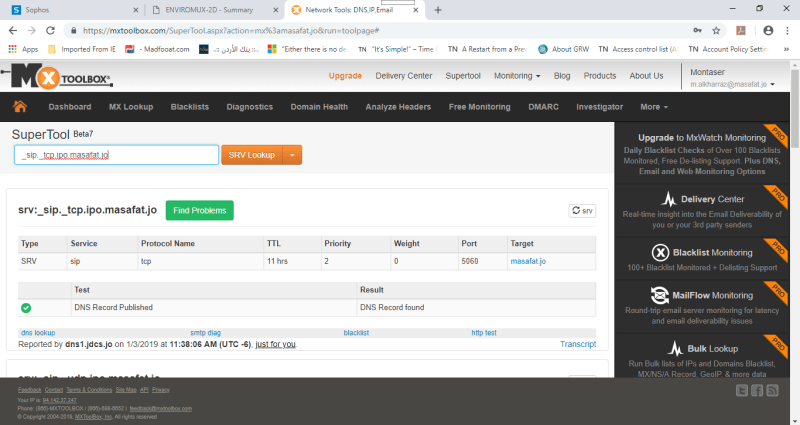The image size is (800, 425).
Task: Open Chrome three-dot menu
Action: pyautogui.click(x=787, y=31)
